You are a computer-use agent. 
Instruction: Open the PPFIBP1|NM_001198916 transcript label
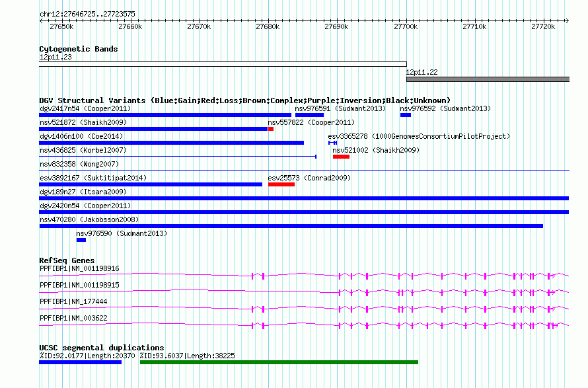coord(79,268)
